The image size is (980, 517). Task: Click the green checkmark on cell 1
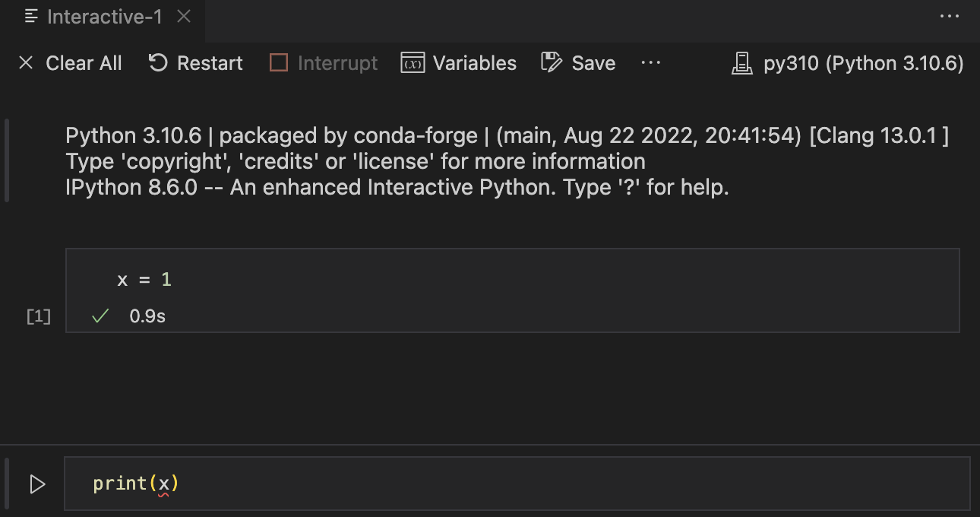(x=100, y=316)
